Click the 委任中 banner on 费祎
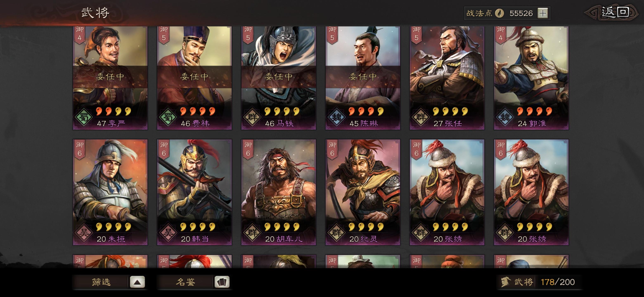The height and width of the screenshot is (297, 644). 194,77
